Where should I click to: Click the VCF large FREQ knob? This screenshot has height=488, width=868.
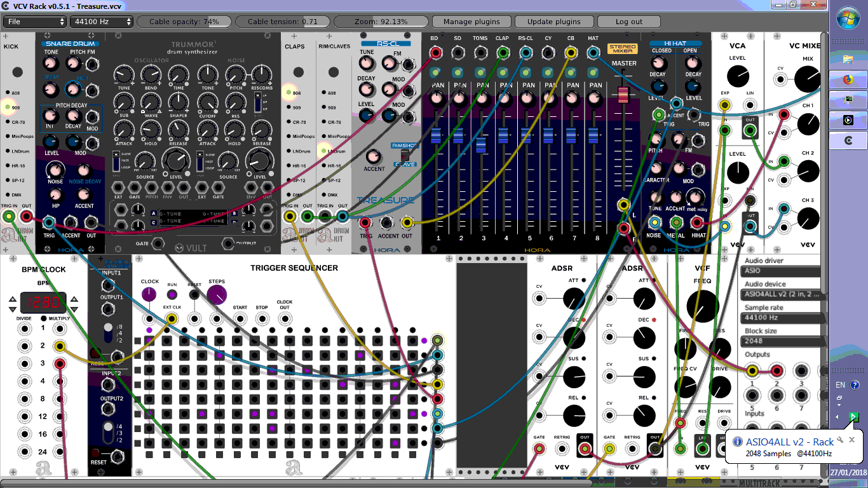point(703,306)
